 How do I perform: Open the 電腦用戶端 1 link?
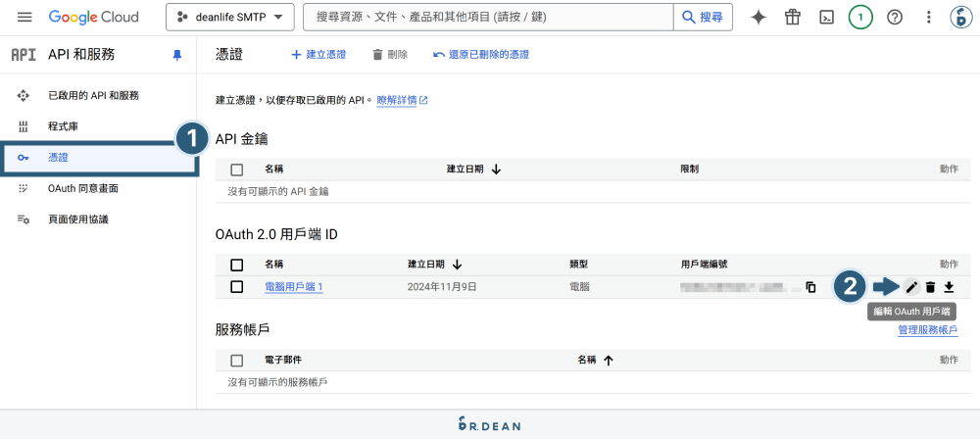pos(294,287)
